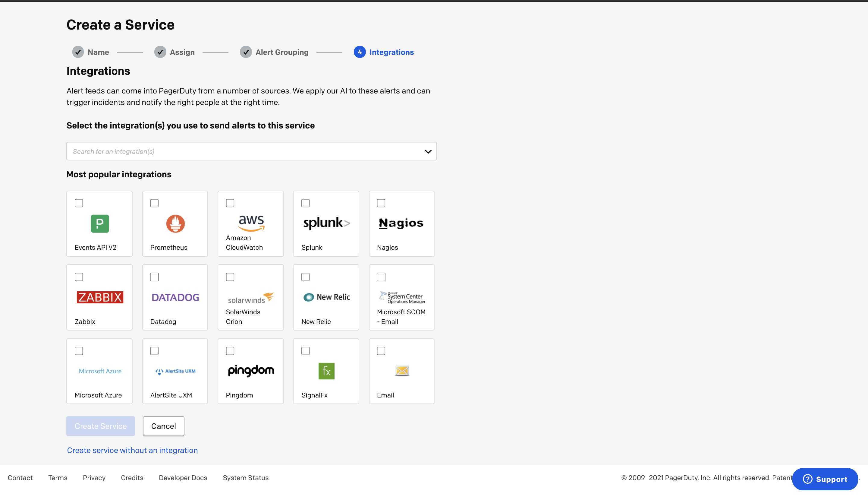Click the Zabbix red logo
868x497 pixels.
tap(100, 297)
